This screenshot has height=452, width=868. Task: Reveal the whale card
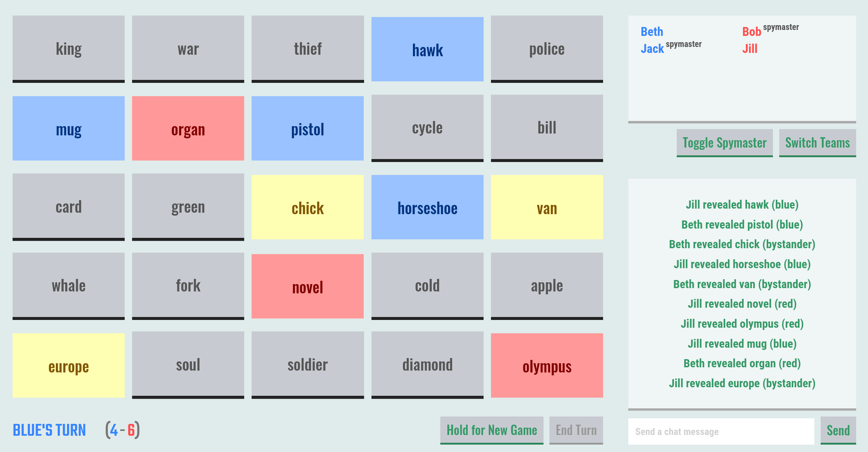pos(68,286)
